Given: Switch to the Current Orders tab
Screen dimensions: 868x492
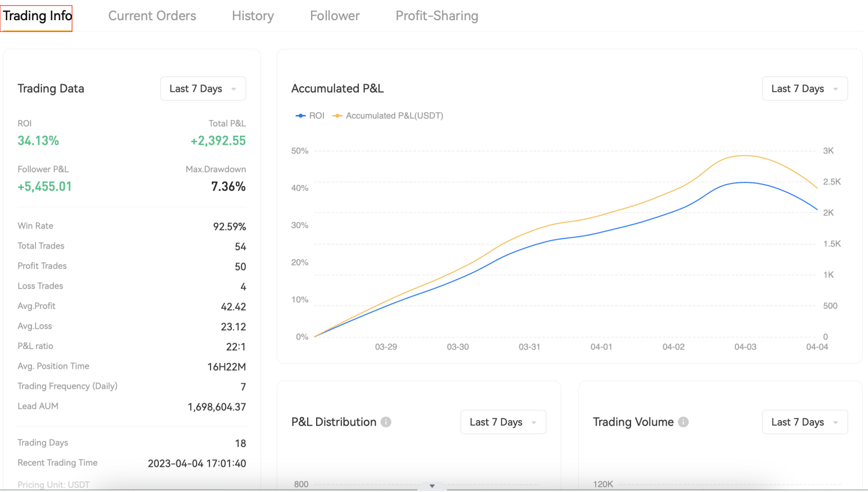Looking at the screenshot, I should (152, 16).
